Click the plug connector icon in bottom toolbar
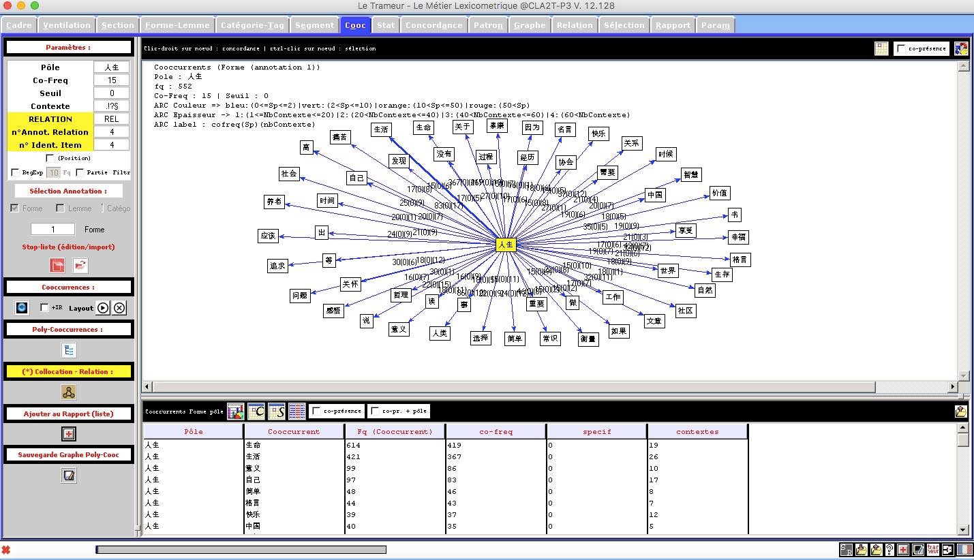974x560 pixels. [948, 550]
